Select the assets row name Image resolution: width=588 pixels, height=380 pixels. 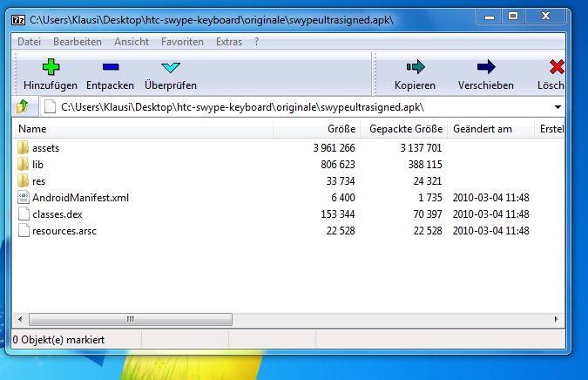tap(46, 148)
